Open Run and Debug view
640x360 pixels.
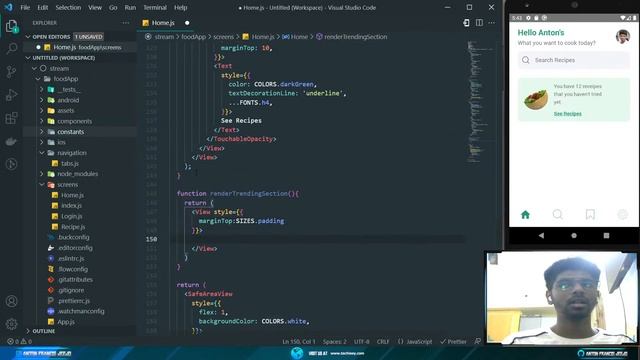pyautogui.click(x=11, y=95)
